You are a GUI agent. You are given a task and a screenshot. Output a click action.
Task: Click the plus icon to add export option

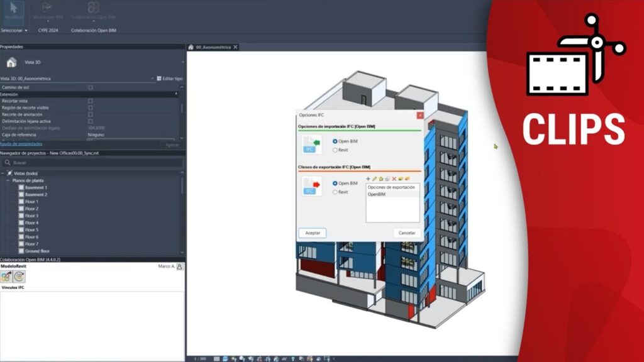click(x=369, y=179)
